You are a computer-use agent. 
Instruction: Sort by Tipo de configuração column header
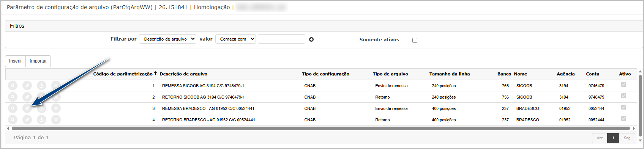[325, 74]
